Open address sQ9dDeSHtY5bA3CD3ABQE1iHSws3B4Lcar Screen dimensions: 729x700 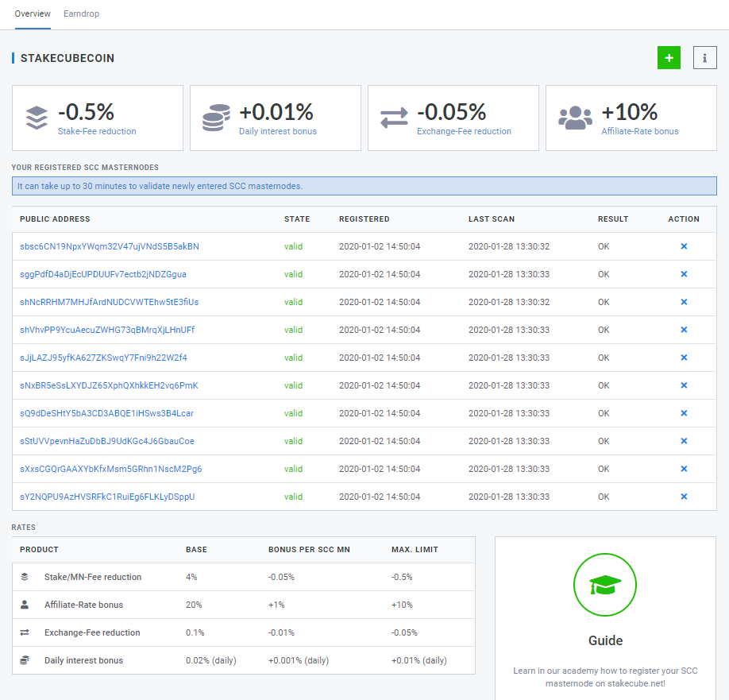pos(106,413)
